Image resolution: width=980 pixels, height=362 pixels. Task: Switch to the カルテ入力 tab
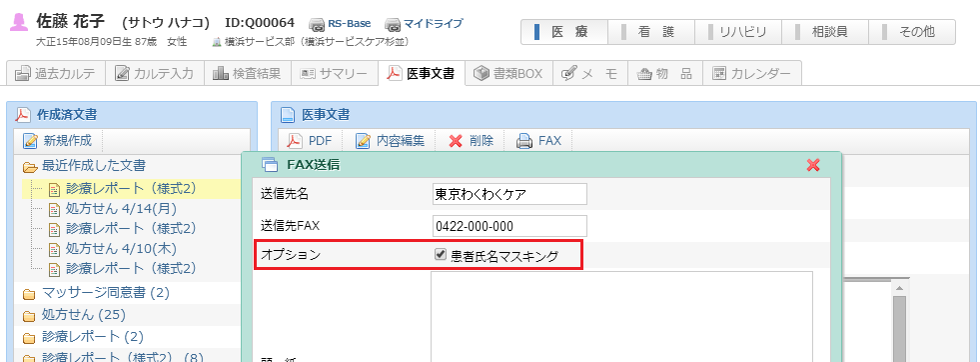click(x=155, y=73)
